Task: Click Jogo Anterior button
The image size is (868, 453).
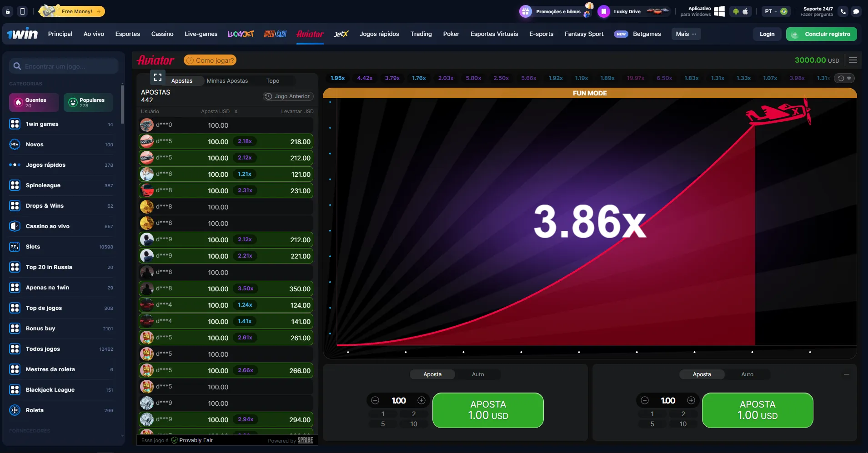Action: [x=288, y=96]
